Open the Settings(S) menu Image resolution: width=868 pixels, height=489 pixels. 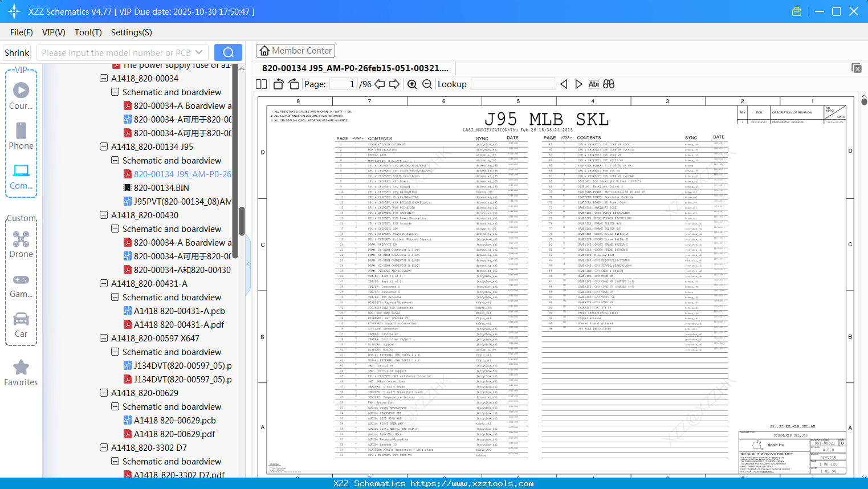click(x=131, y=32)
